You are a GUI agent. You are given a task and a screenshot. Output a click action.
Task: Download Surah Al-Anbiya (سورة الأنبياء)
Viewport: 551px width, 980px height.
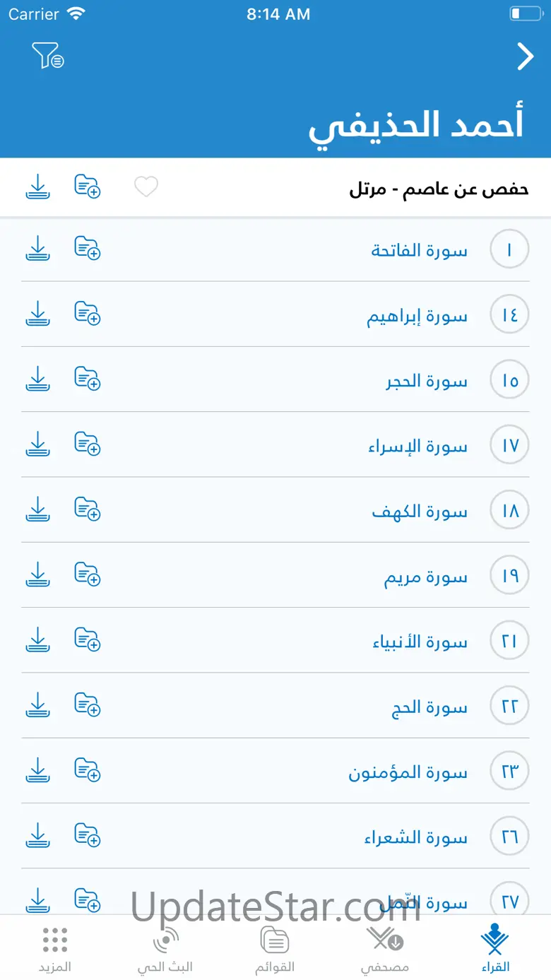tap(38, 640)
